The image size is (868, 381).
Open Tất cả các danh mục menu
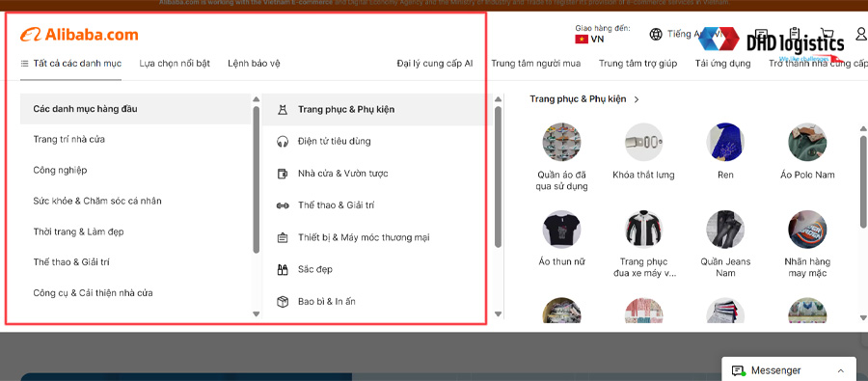click(70, 63)
